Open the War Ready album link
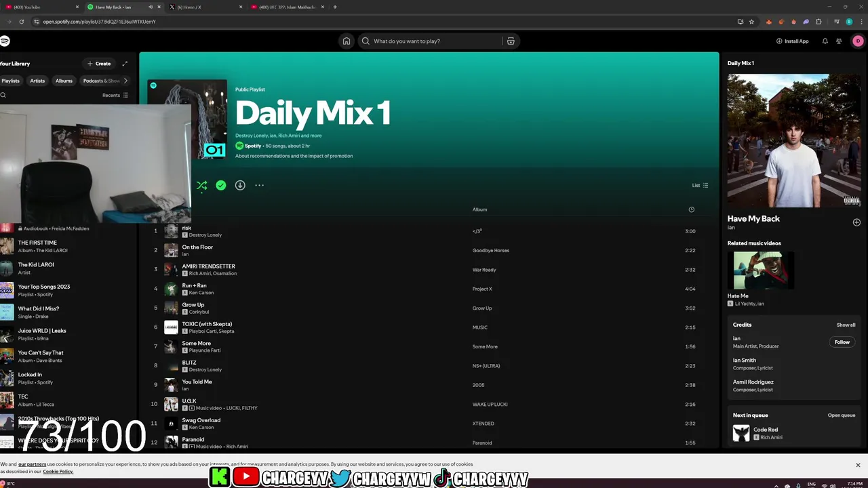 click(484, 270)
